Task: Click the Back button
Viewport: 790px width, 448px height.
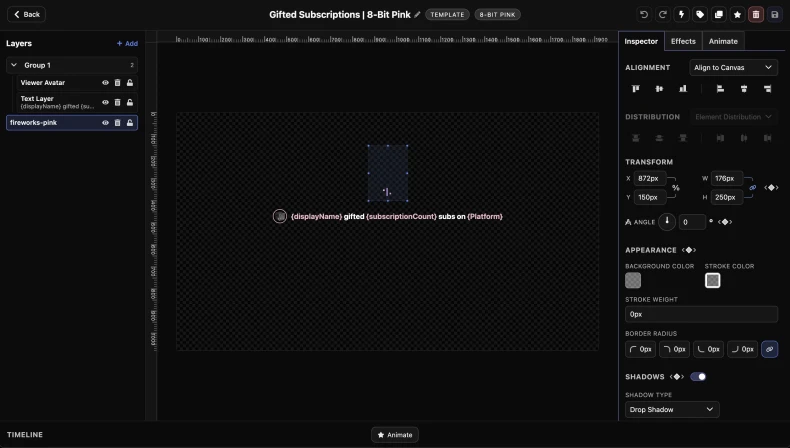Action: point(26,15)
